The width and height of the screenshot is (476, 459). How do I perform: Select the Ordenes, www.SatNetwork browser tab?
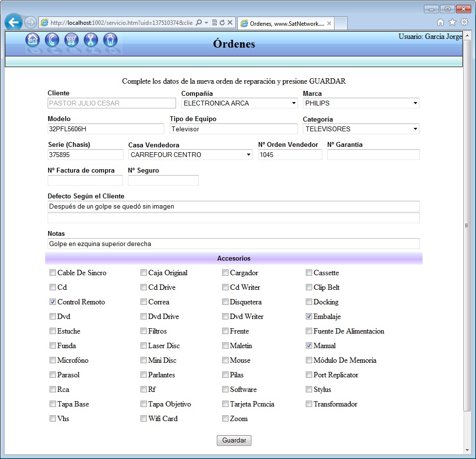click(284, 23)
